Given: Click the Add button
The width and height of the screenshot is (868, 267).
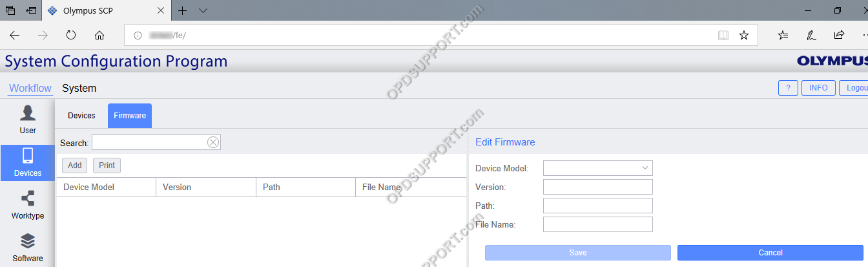Looking at the screenshot, I should (x=75, y=166).
